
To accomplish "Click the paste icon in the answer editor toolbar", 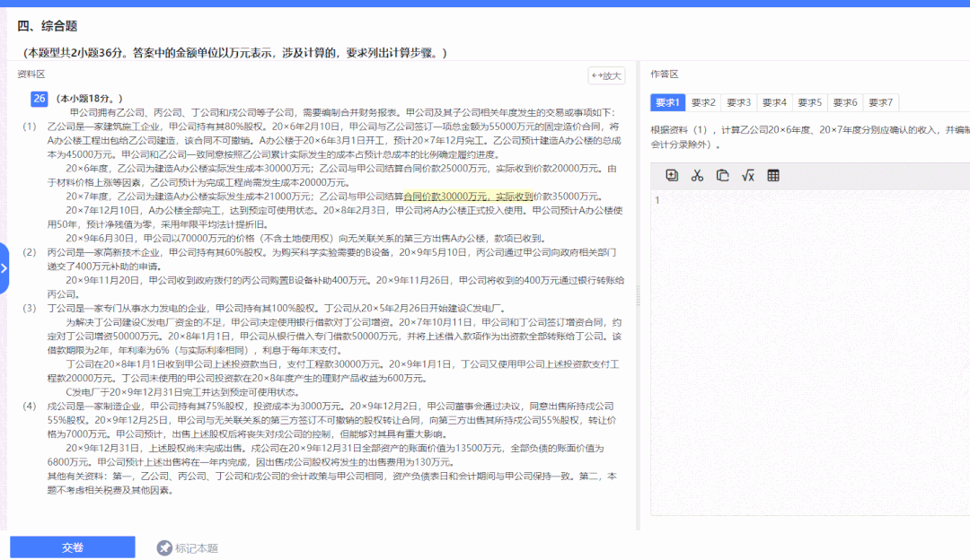I will [724, 175].
